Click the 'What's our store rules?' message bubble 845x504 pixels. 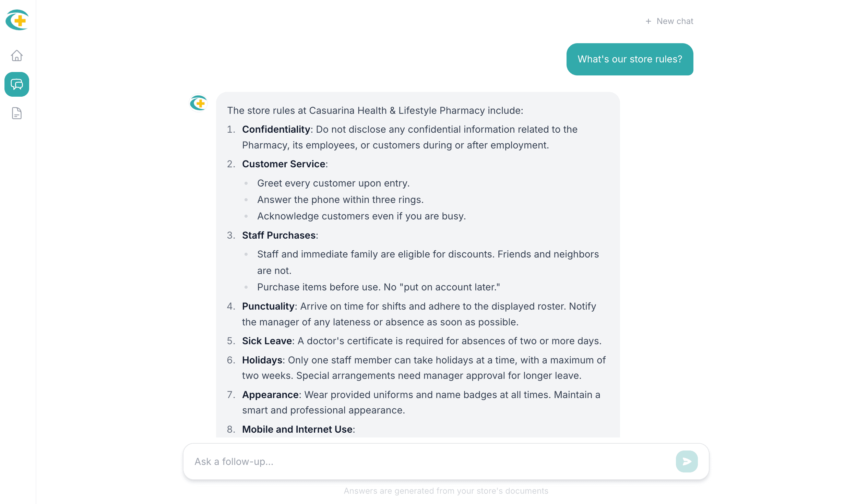pos(630,59)
